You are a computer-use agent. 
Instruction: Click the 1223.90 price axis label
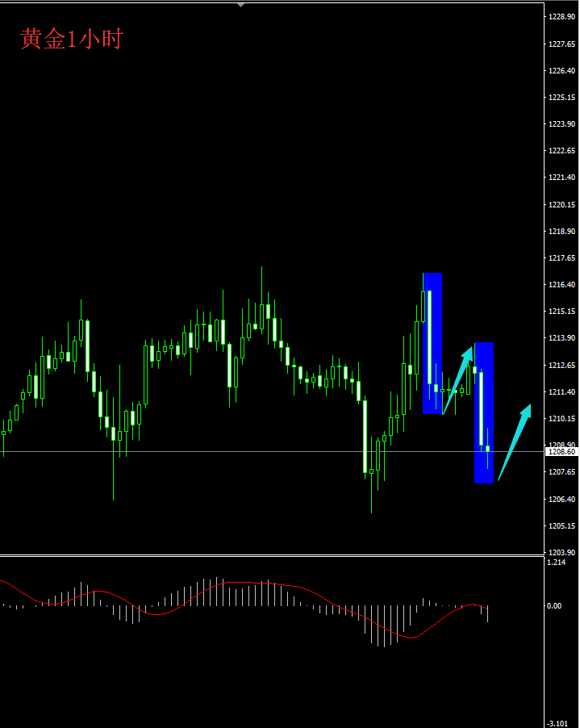click(x=562, y=124)
